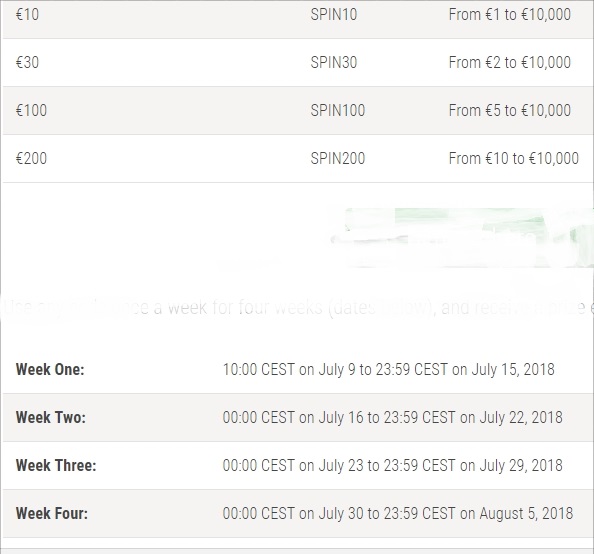Screen dimensions: 594x554
Task: Click the SPIN100 bonus code
Action: (338, 111)
